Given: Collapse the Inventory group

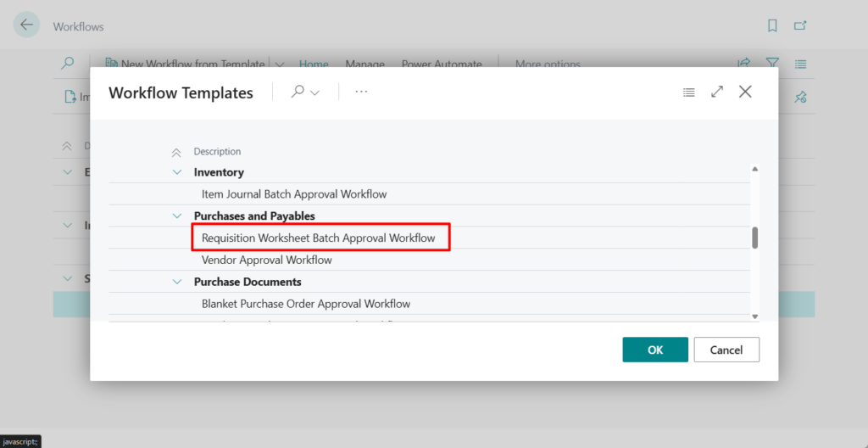Looking at the screenshot, I should coord(177,172).
